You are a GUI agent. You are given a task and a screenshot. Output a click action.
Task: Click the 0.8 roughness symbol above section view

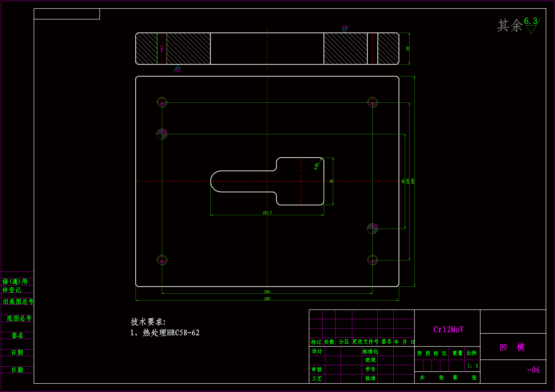click(345, 28)
